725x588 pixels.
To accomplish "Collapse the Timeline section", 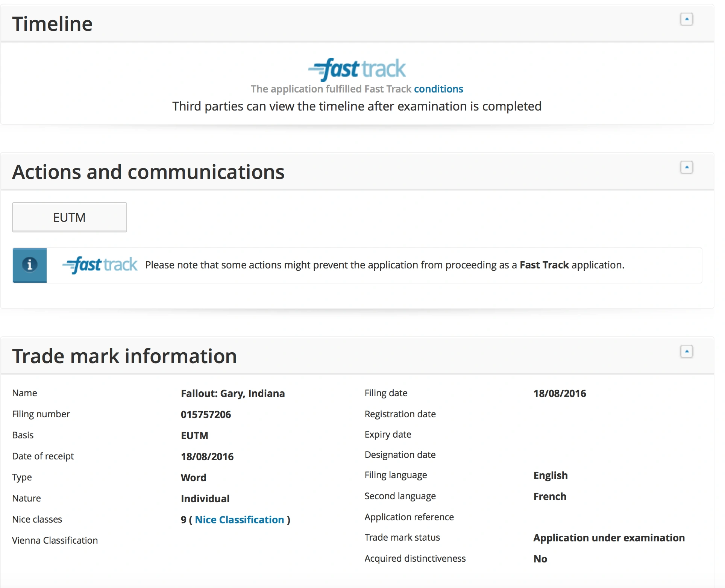I will (686, 19).
